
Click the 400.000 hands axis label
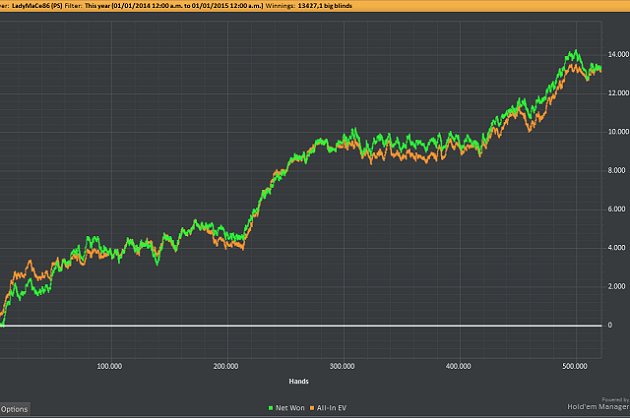click(x=459, y=366)
